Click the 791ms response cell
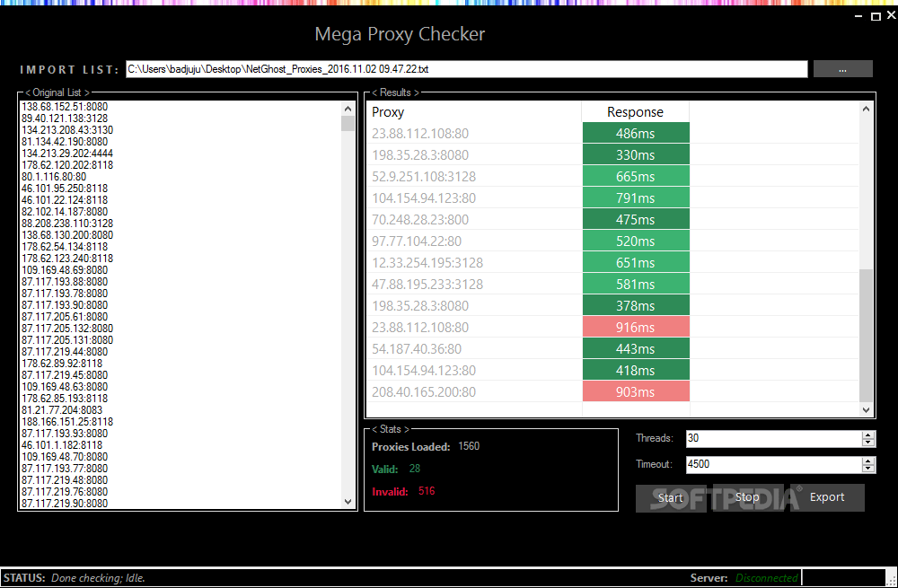This screenshot has height=588, width=898. point(636,198)
